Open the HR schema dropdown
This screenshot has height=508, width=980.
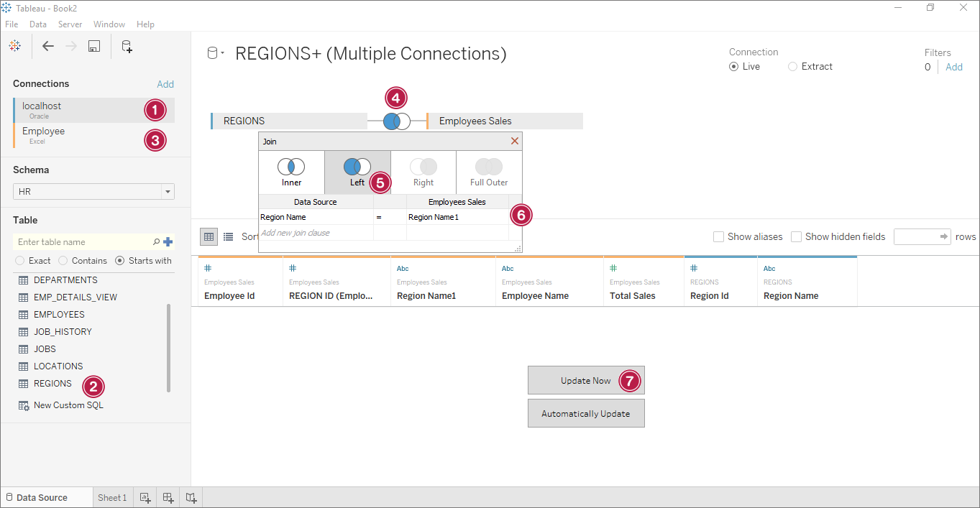pos(93,192)
